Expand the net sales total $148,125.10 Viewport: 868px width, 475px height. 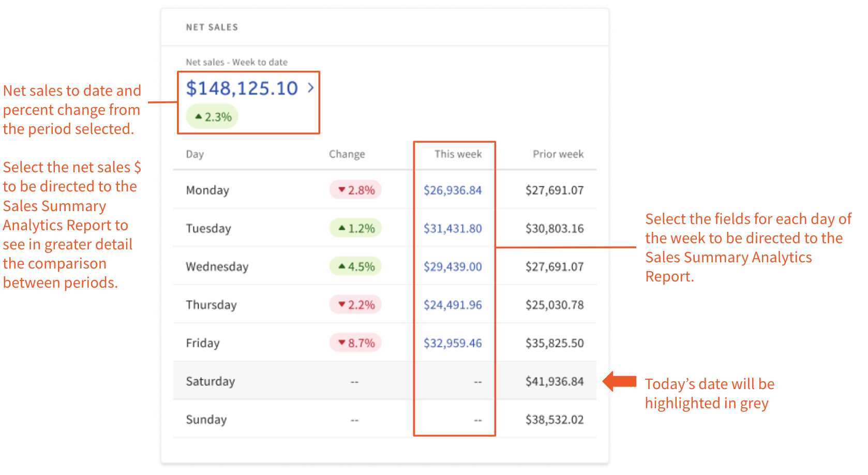(x=243, y=88)
